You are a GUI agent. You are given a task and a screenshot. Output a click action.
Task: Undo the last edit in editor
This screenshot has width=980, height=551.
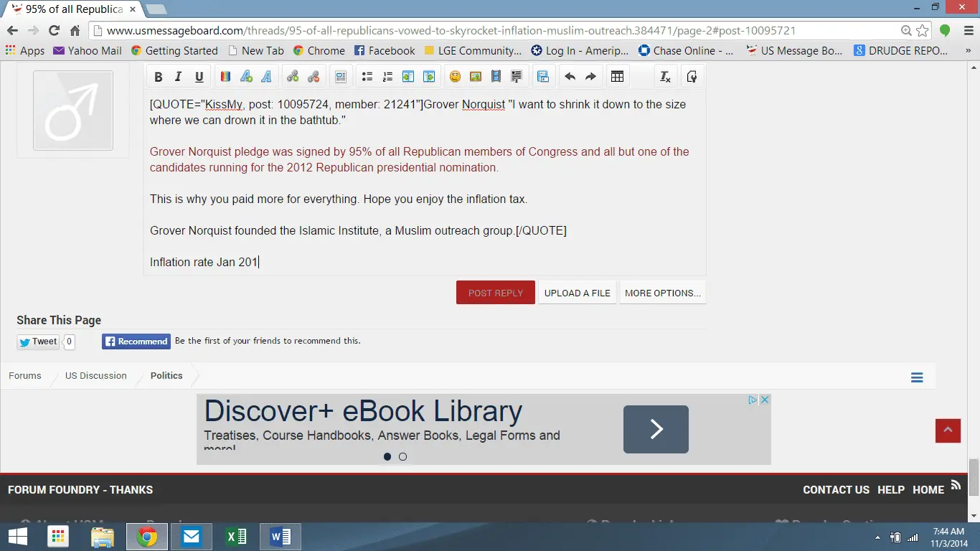[570, 77]
